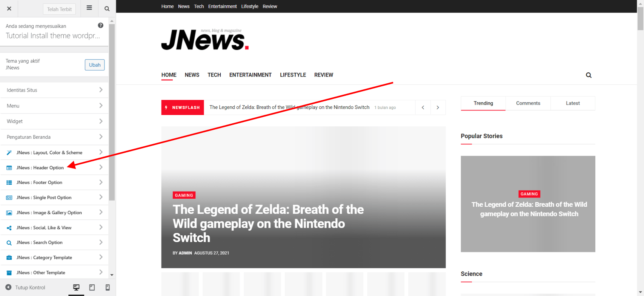Expand JNews Single Post Option chevron

click(x=101, y=197)
